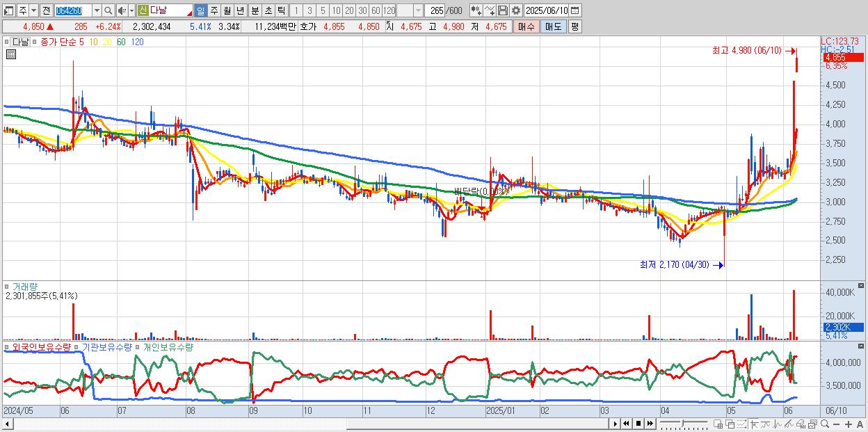Click the green 신 badge icon
The image size is (868, 432).
click(143, 10)
